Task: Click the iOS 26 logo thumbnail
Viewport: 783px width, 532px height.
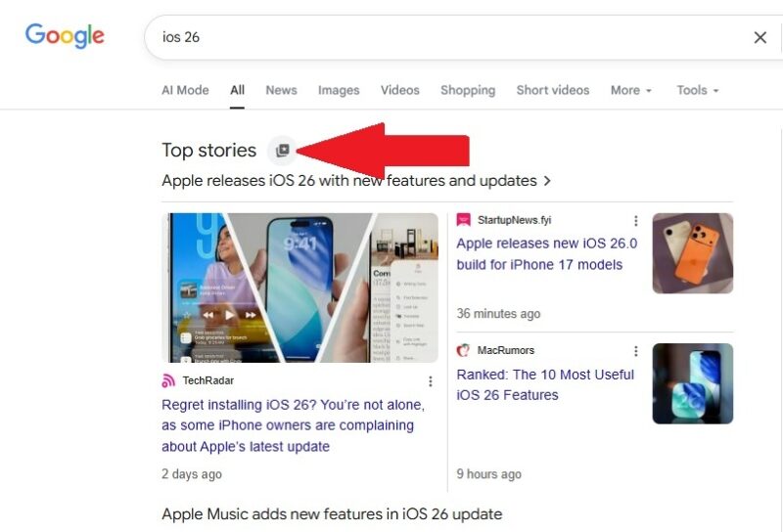Action: pos(693,383)
